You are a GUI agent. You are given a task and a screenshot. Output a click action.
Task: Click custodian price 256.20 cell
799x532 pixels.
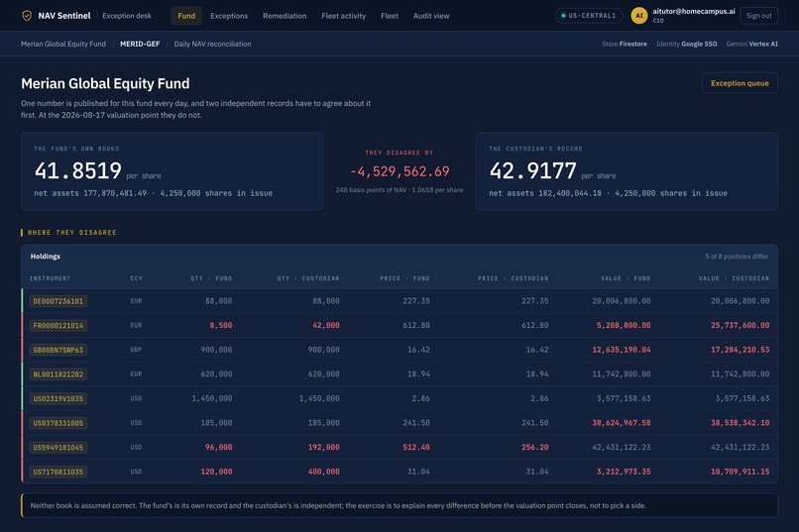pyautogui.click(x=535, y=448)
